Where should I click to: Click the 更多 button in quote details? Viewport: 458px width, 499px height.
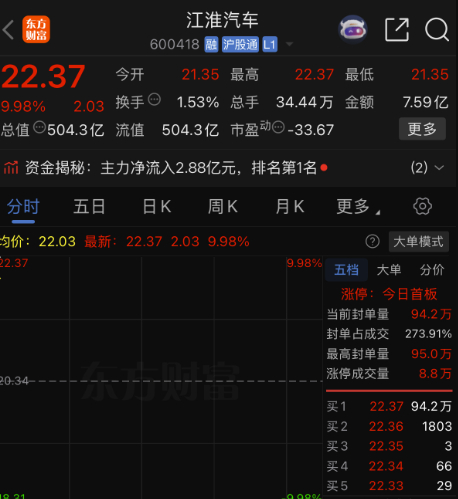422,129
